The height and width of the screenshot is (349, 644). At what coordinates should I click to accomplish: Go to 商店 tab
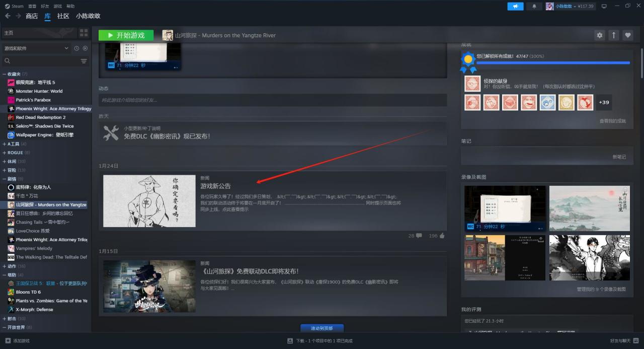(x=32, y=16)
